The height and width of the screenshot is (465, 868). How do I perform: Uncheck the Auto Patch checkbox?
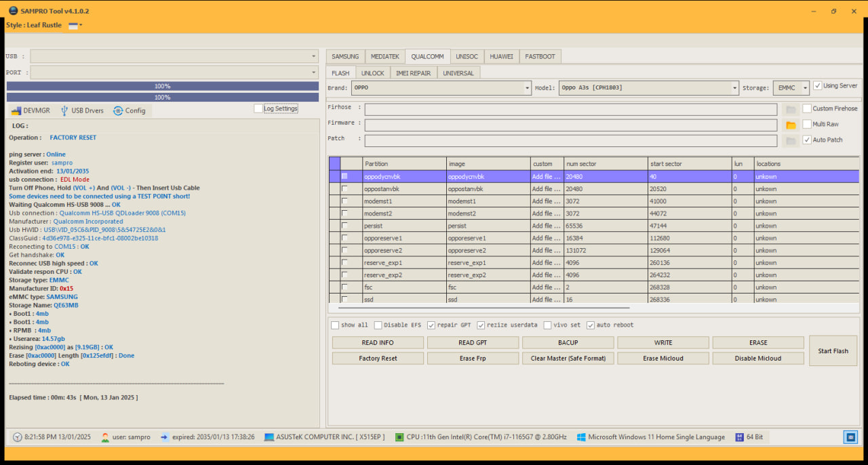(x=807, y=140)
